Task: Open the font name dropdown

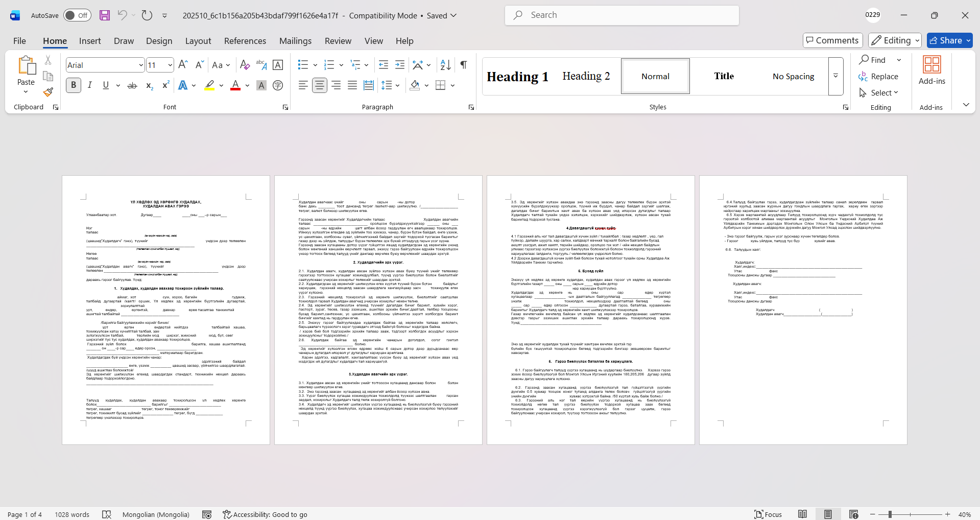Action: coord(141,65)
